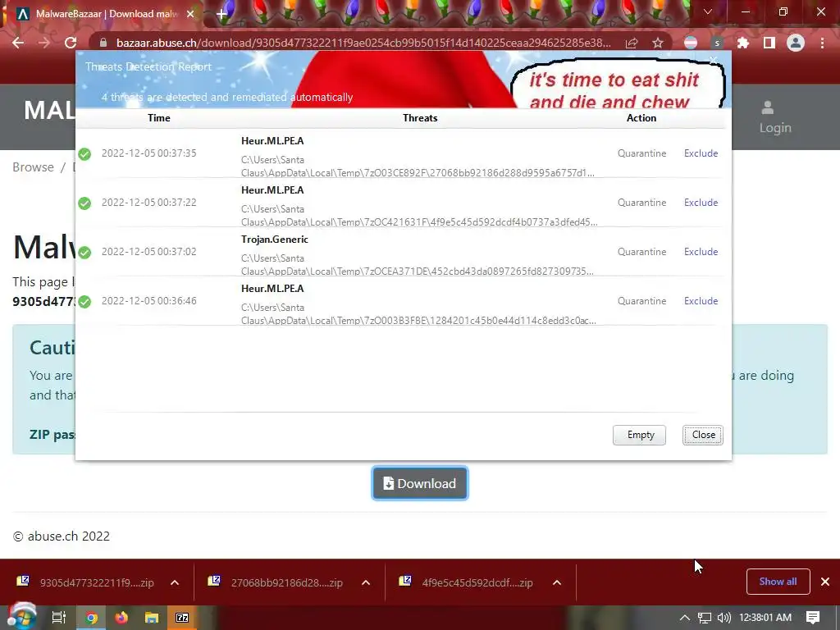
Task: Click the Browse breadcrumb link
Action: coord(33,167)
